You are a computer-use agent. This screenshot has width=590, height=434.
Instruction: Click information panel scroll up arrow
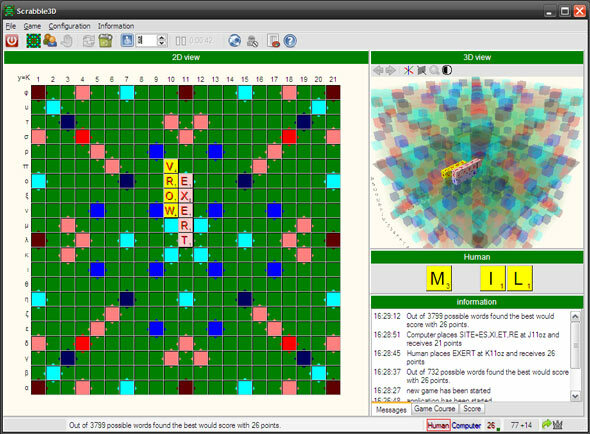pyautogui.click(x=575, y=317)
